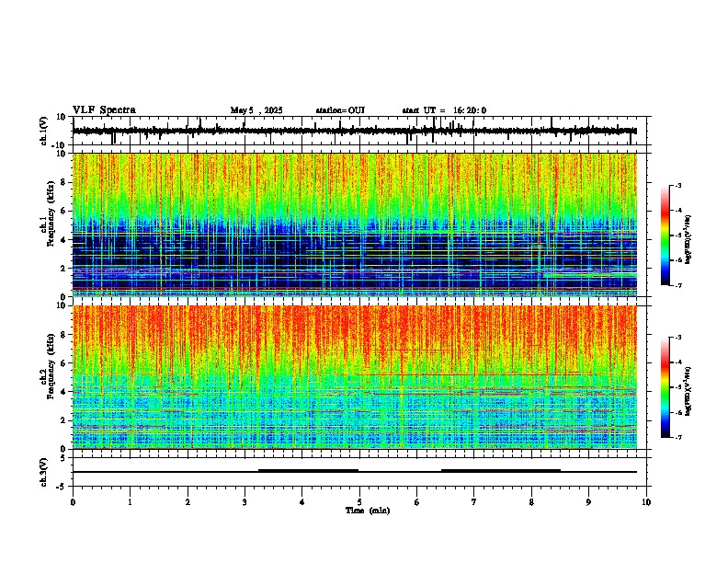
Task: Click the ch.1(V) waveform axis label
Action: pyautogui.click(x=44, y=131)
